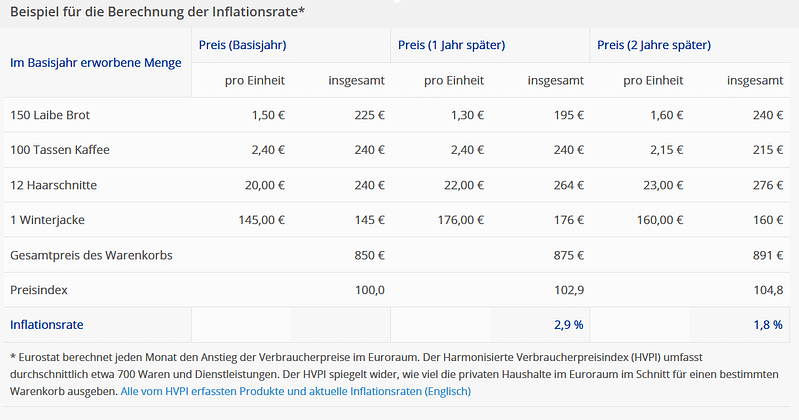The height and width of the screenshot is (420, 799).
Task: Select the '12 Haarschnitte' row label
Action: 53,185
